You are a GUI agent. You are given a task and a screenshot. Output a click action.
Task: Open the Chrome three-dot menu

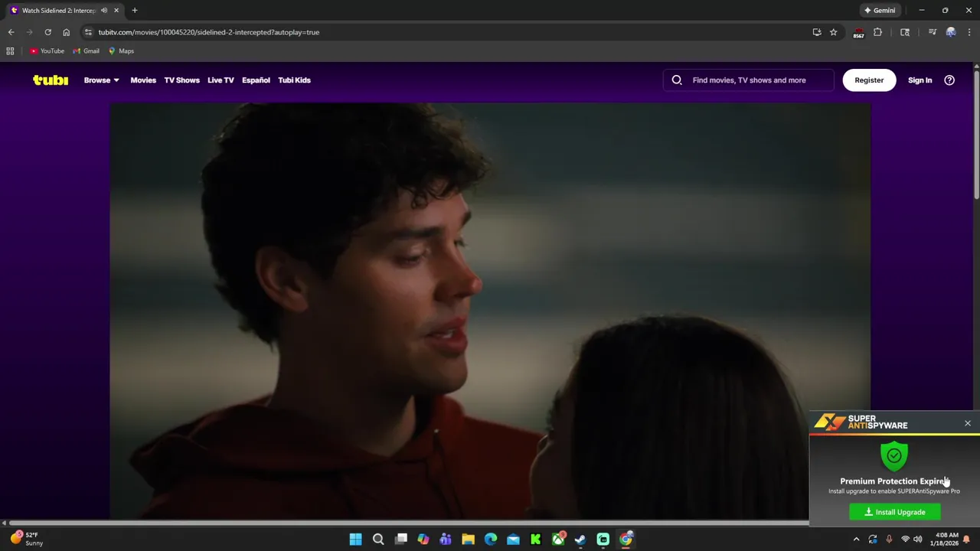(969, 32)
